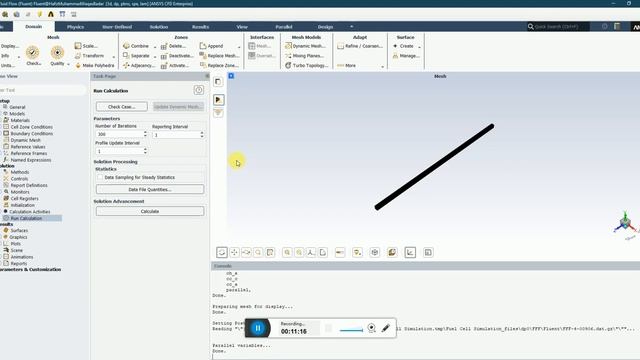Viewport: 640px width, 360px height.
Task: Switch to the Physics ribbon tab
Action: point(76,27)
